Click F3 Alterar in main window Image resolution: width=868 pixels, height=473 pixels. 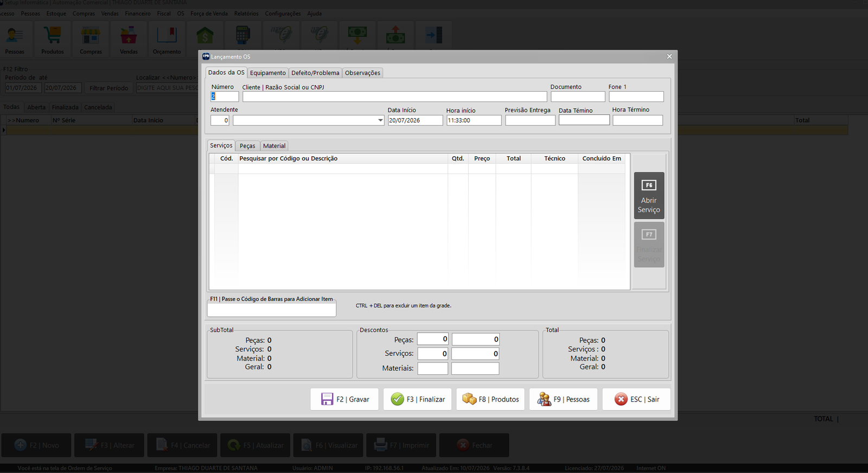(109, 445)
